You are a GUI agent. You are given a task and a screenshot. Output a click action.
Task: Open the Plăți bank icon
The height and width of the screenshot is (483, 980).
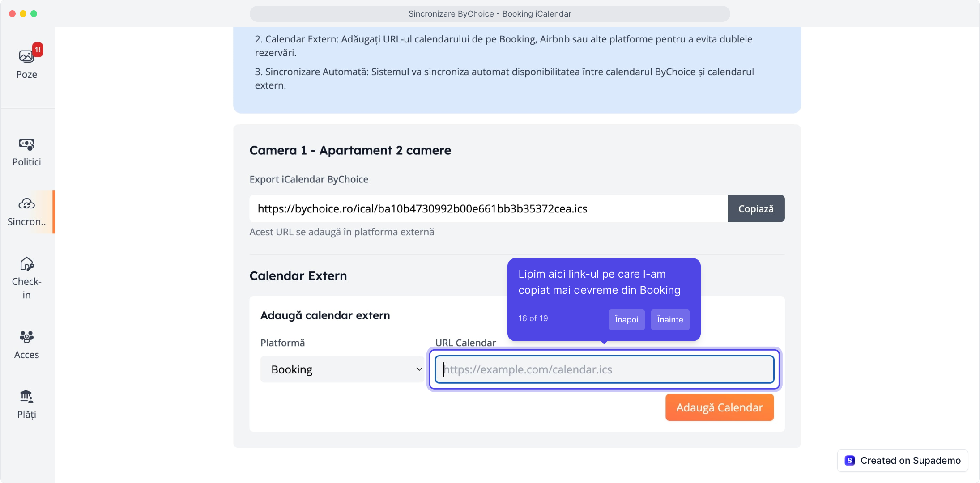(26, 396)
